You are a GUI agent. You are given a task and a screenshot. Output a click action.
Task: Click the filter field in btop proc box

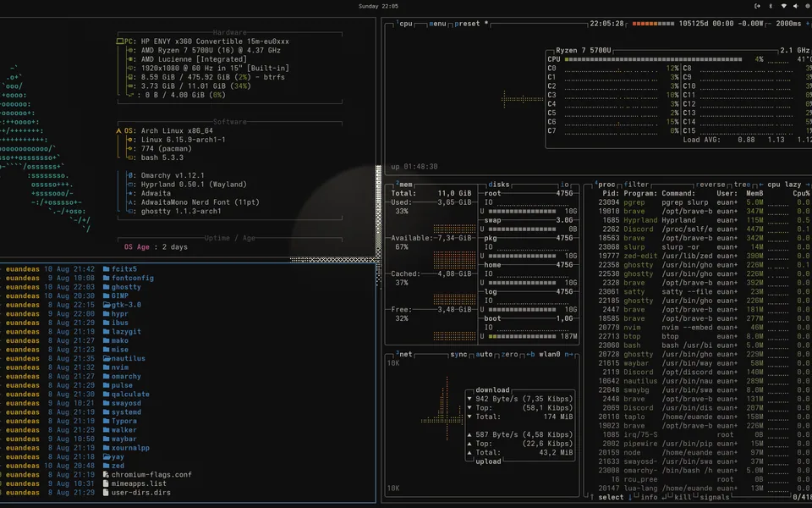[x=636, y=184]
